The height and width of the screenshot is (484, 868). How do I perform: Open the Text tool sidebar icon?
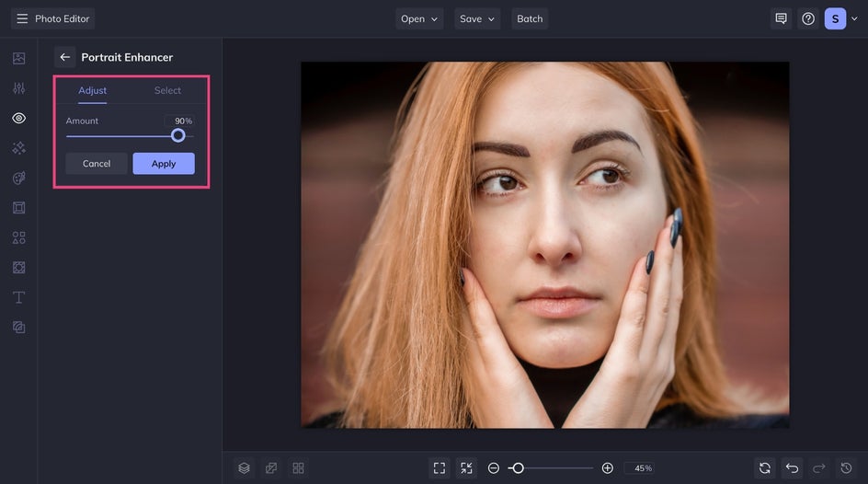pyautogui.click(x=18, y=297)
